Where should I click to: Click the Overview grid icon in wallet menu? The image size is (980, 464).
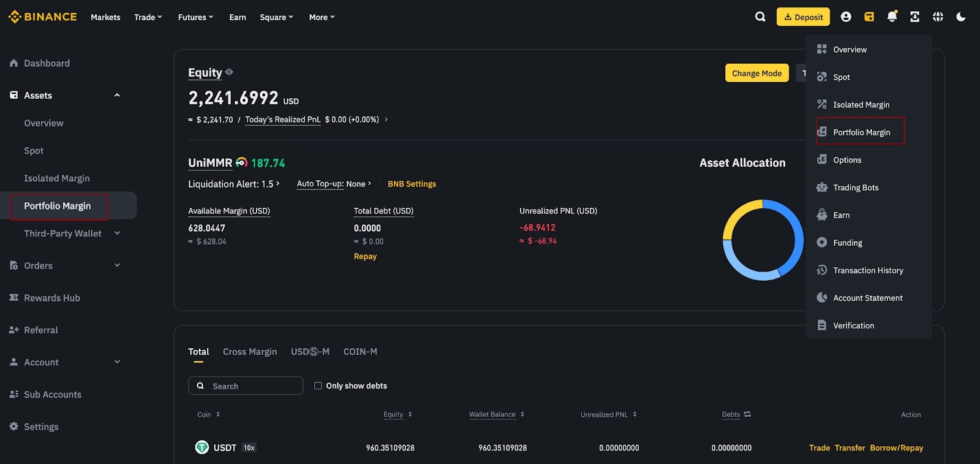[x=822, y=49]
